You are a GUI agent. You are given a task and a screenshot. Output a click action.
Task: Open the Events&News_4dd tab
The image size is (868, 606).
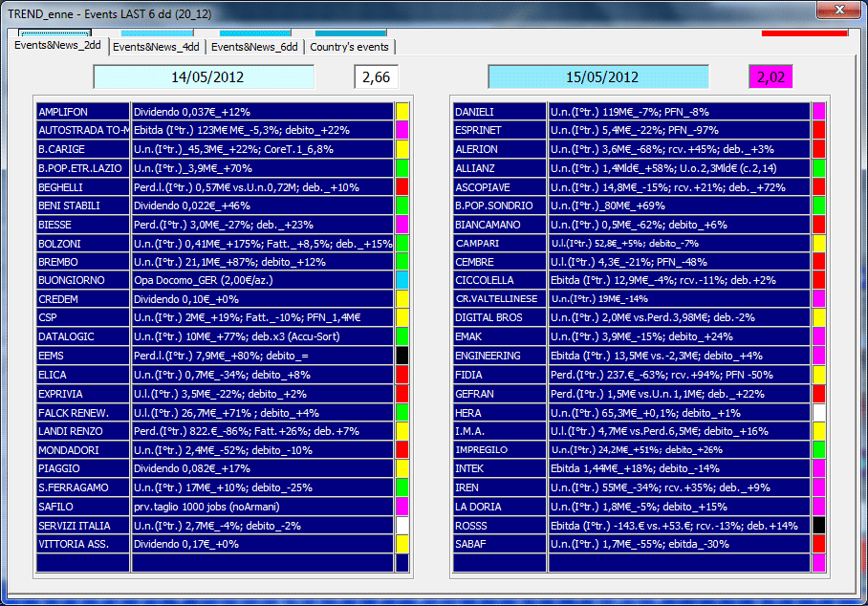point(156,47)
